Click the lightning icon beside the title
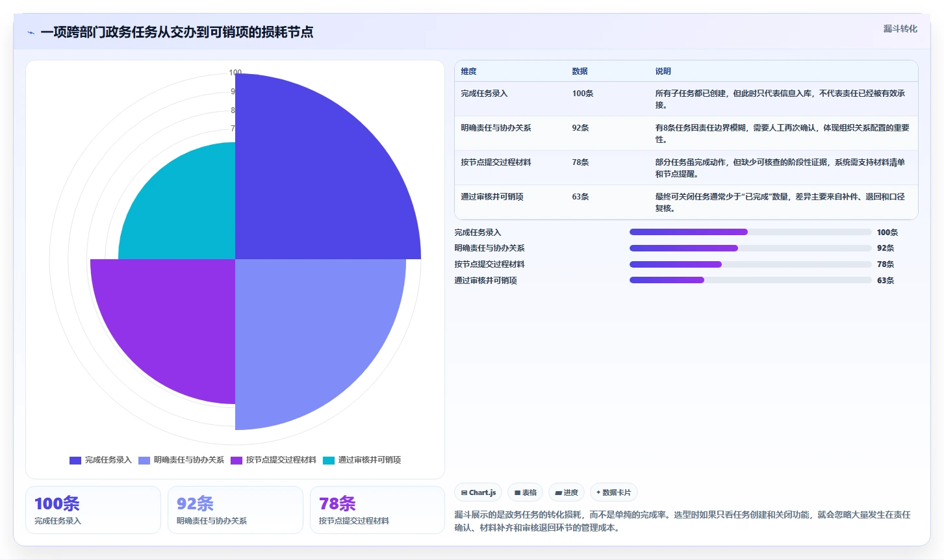Screen dimensions: 944x560 31,32
